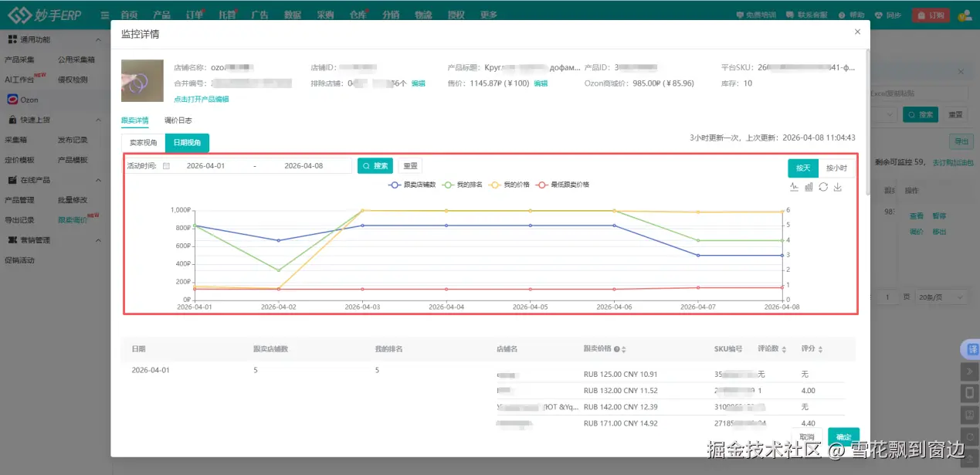Open 托管 in top navigation
980x475 pixels.
pyautogui.click(x=227, y=15)
